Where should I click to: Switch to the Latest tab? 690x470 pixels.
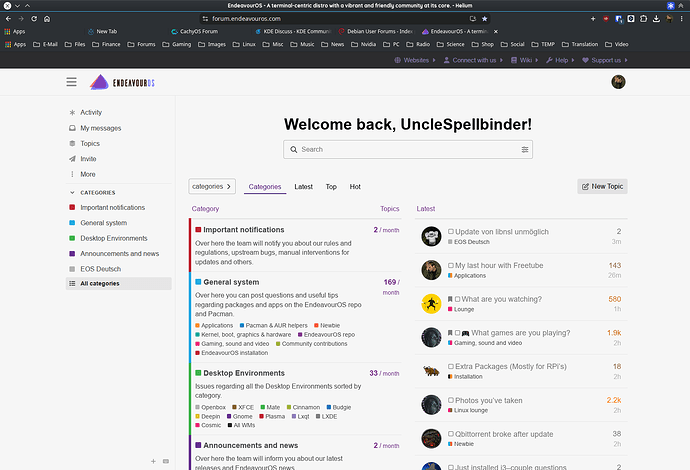point(303,187)
